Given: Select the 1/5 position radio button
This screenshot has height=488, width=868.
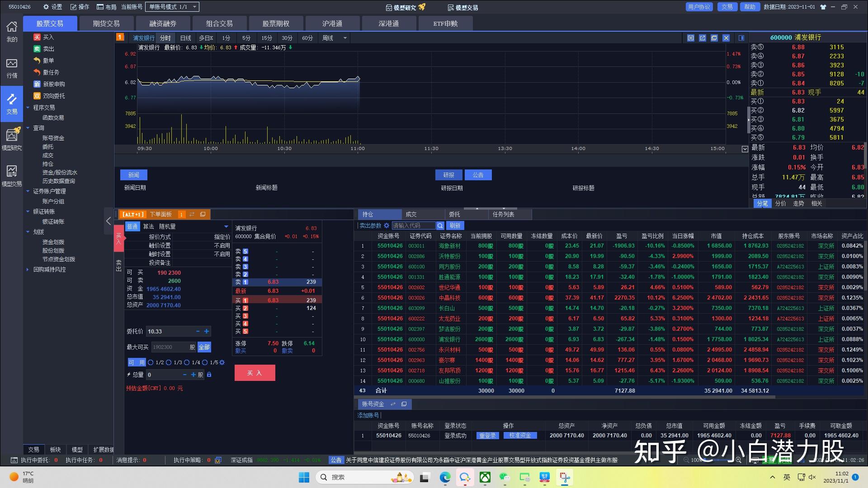Looking at the screenshot, I should click(x=205, y=362).
